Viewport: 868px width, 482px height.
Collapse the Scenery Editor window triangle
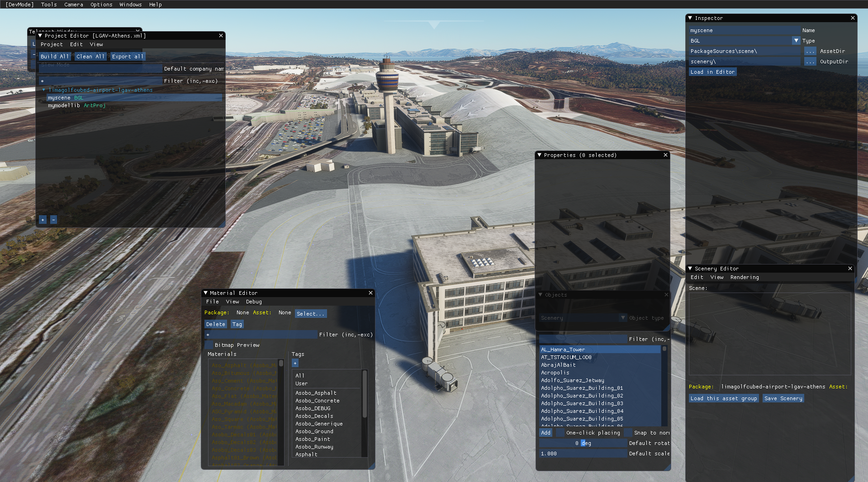click(x=690, y=269)
